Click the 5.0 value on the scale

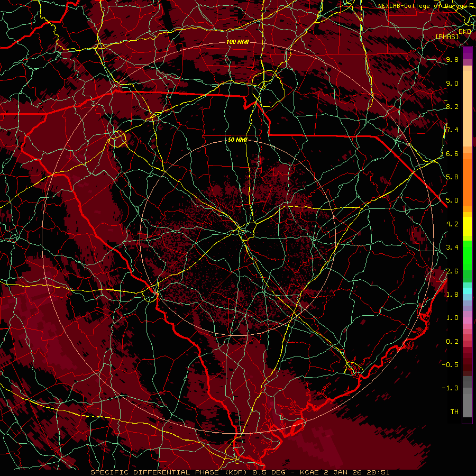[452, 200]
